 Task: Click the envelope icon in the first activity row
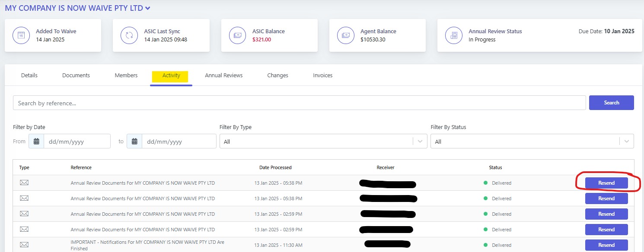tap(24, 183)
